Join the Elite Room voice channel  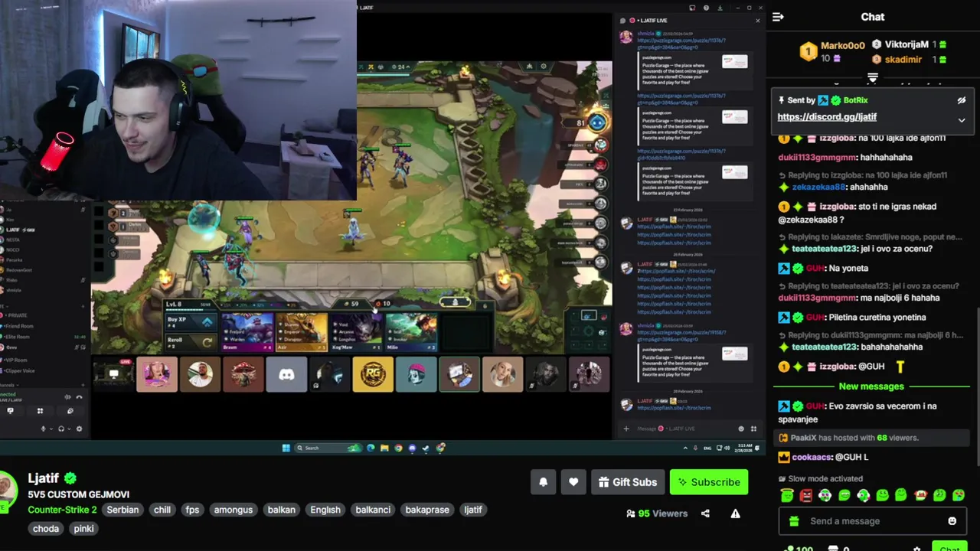(18, 337)
